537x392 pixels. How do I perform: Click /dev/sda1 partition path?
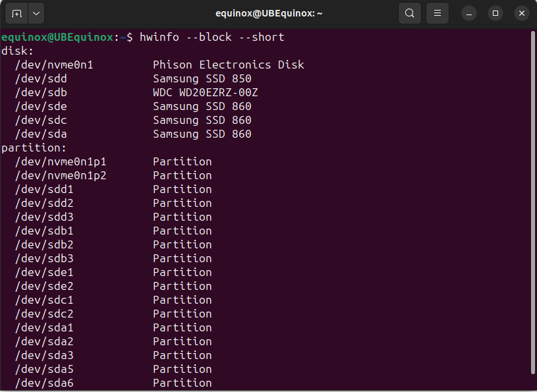(x=44, y=327)
